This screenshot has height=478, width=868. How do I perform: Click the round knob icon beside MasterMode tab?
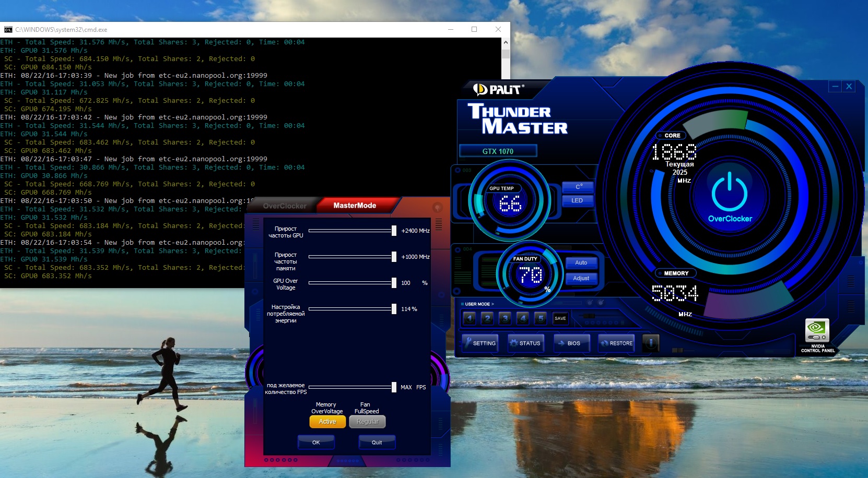(x=437, y=207)
